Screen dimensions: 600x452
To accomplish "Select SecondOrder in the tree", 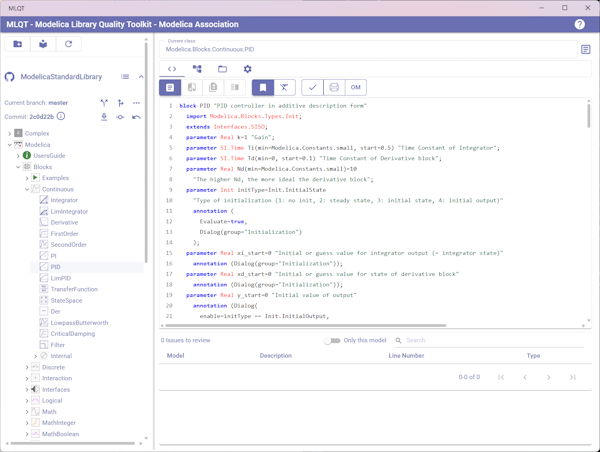I will pos(68,245).
